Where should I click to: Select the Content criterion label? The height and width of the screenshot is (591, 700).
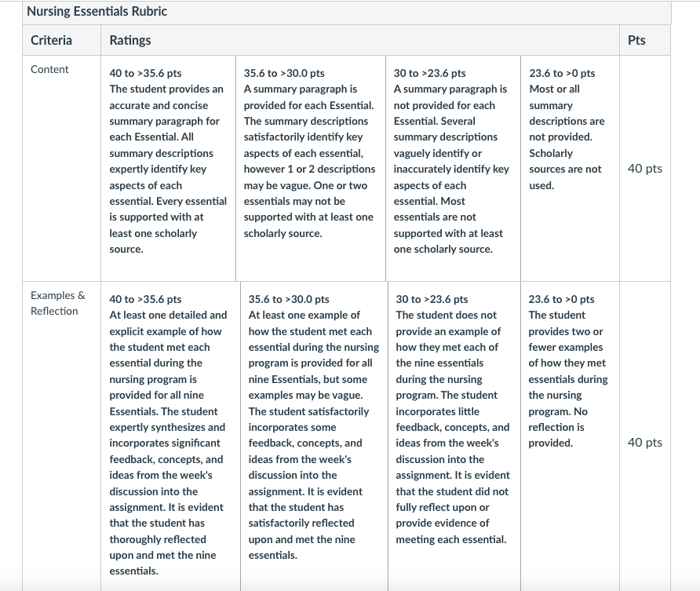[x=49, y=70]
